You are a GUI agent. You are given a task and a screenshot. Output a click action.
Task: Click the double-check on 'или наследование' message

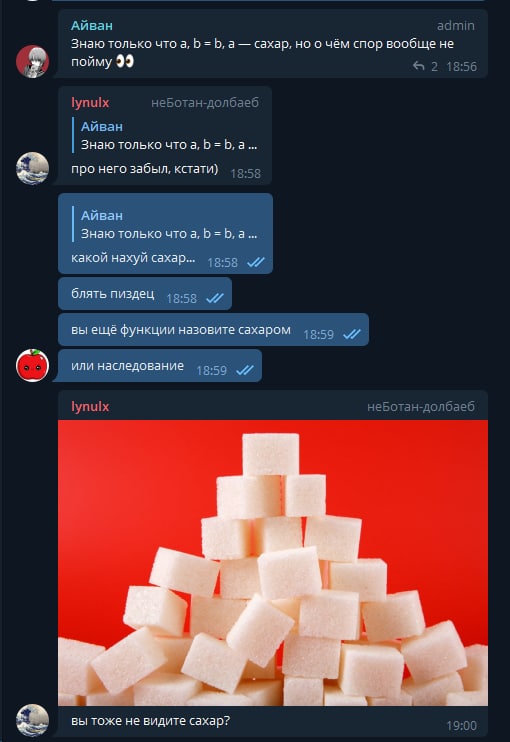[245, 370]
